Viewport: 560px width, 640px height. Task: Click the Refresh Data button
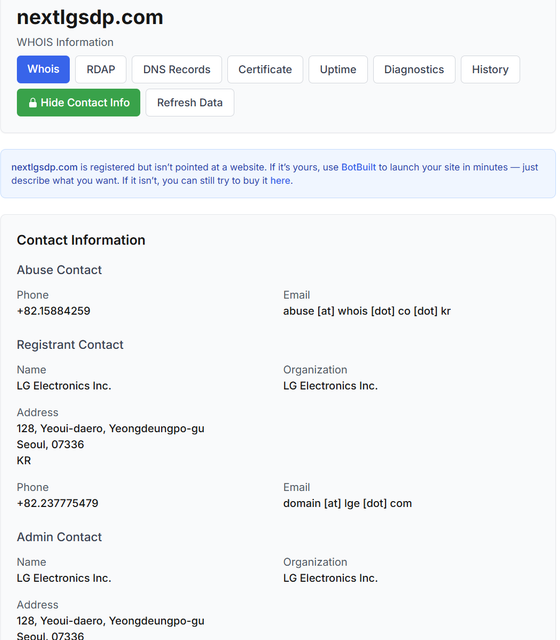pos(190,103)
